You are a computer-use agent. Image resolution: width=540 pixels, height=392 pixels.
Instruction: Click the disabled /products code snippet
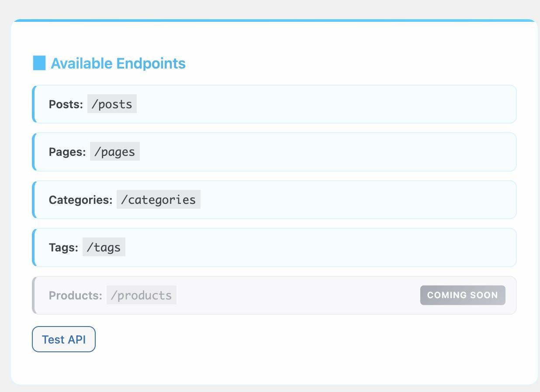coord(141,295)
